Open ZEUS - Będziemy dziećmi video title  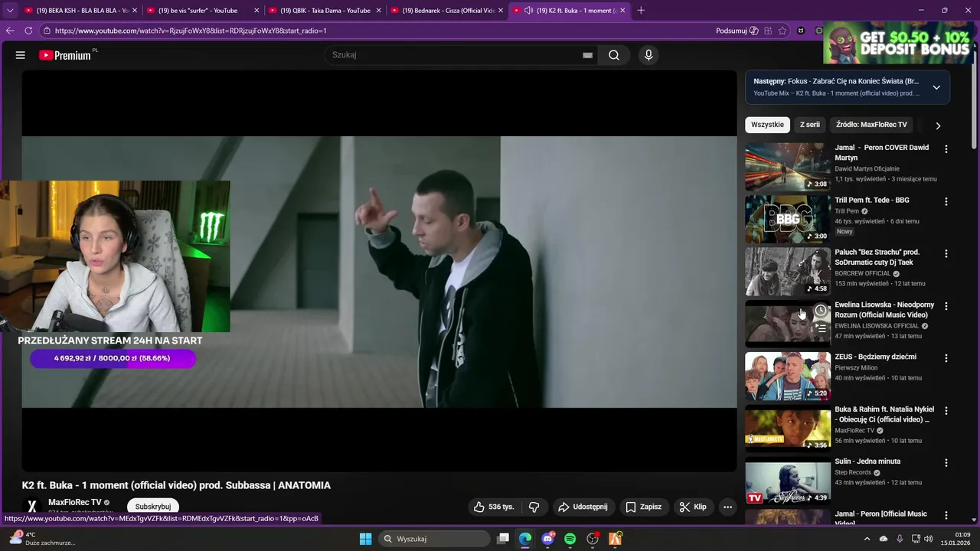(x=875, y=357)
